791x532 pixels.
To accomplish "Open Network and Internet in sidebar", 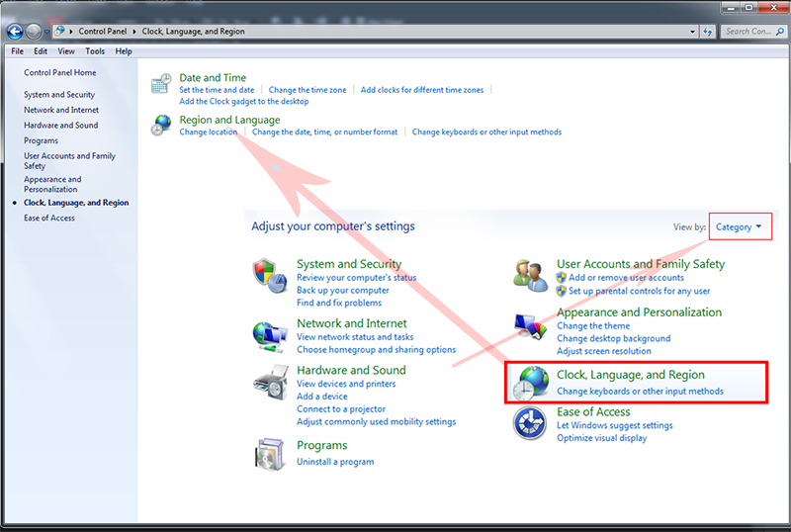I will tap(61, 110).
